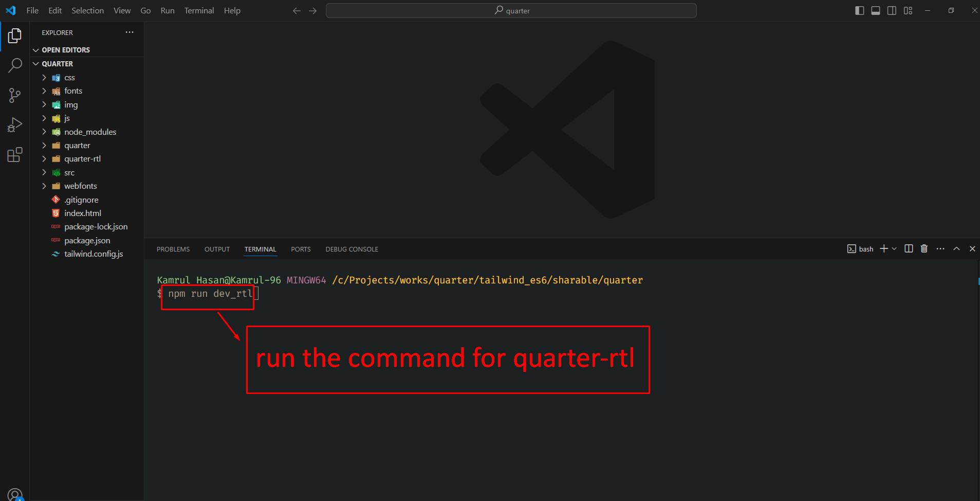Viewport: 980px width, 501px height.
Task: Split the terminal pane
Action: (x=909, y=249)
